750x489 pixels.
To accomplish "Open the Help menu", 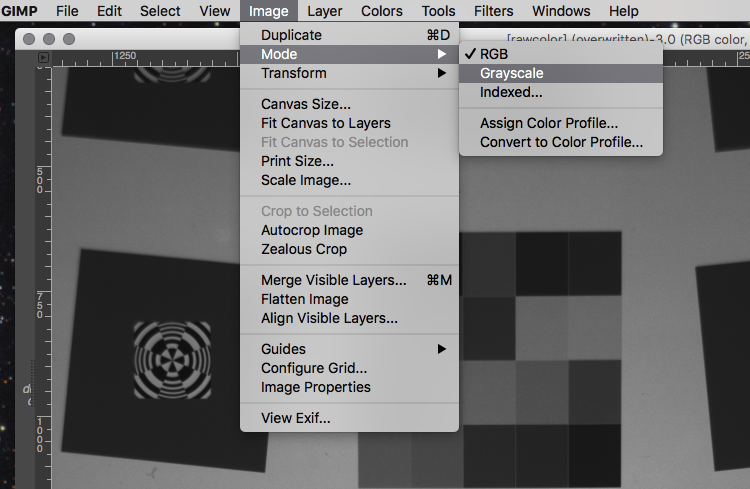I will [x=623, y=11].
